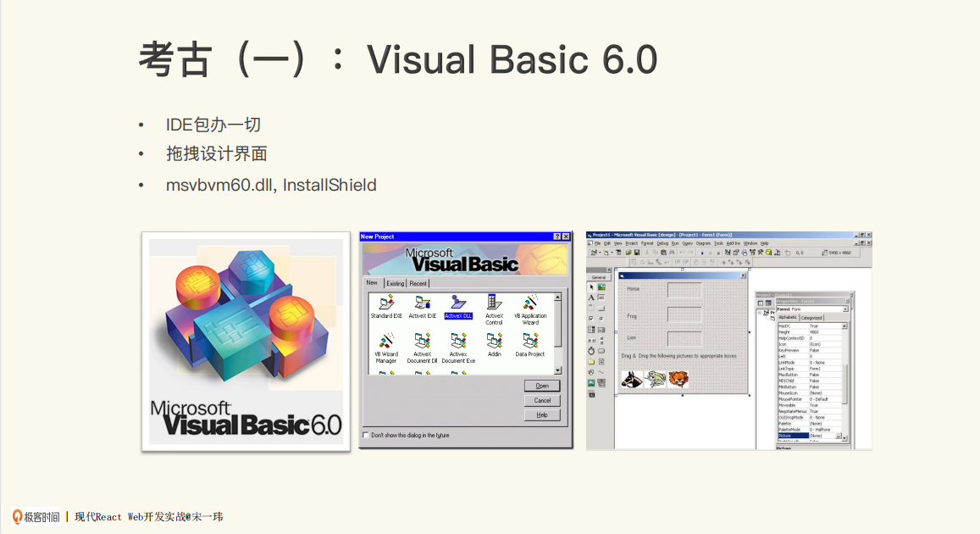Select the DirListBox folder control
Screen dimensions: 980x534
(591, 362)
